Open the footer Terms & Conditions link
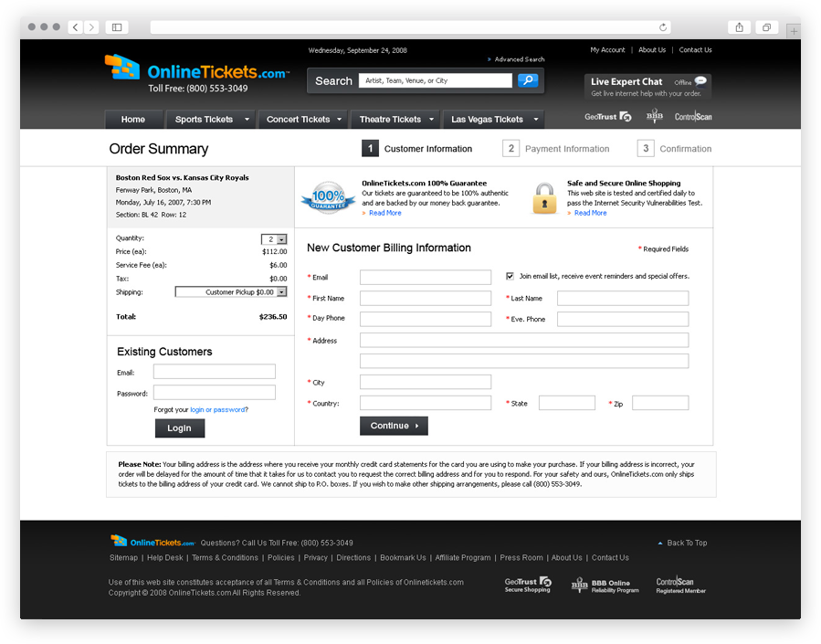The height and width of the screenshot is (644, 821). [x=225, y=557]
